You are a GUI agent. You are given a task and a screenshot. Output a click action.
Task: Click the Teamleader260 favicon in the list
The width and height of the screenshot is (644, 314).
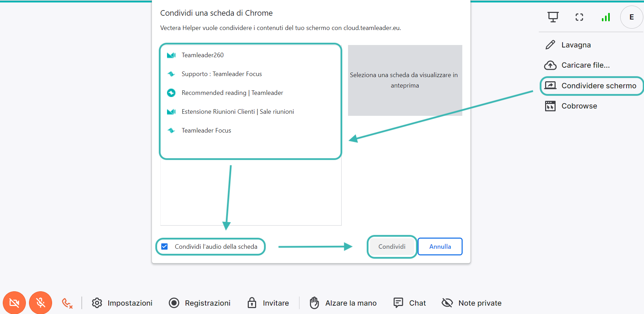[171, 55]
